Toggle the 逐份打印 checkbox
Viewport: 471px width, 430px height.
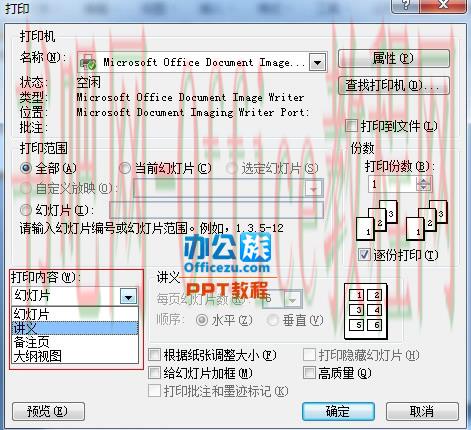[364, 255]
